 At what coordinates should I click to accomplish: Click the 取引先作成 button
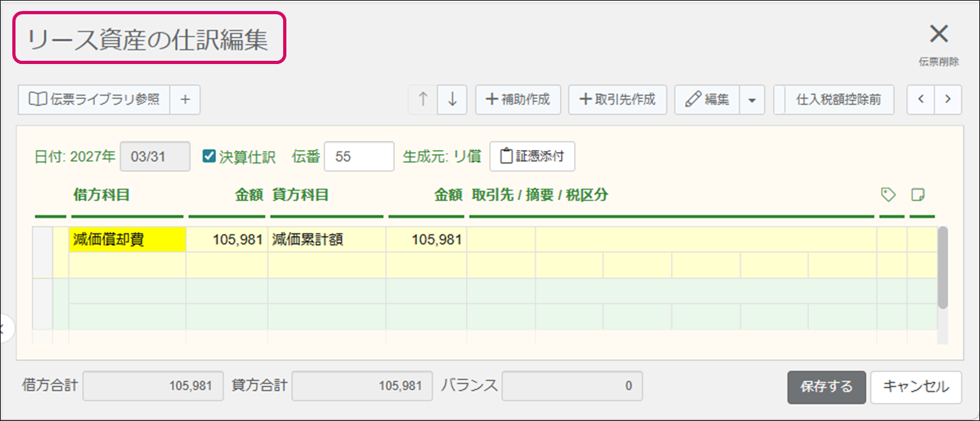click(617, 100)
